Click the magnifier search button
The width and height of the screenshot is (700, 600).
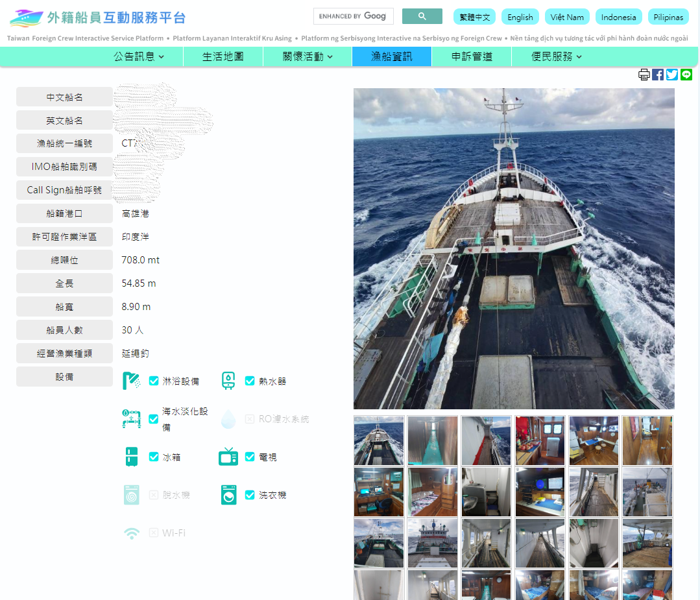click(x=422, y=16)
